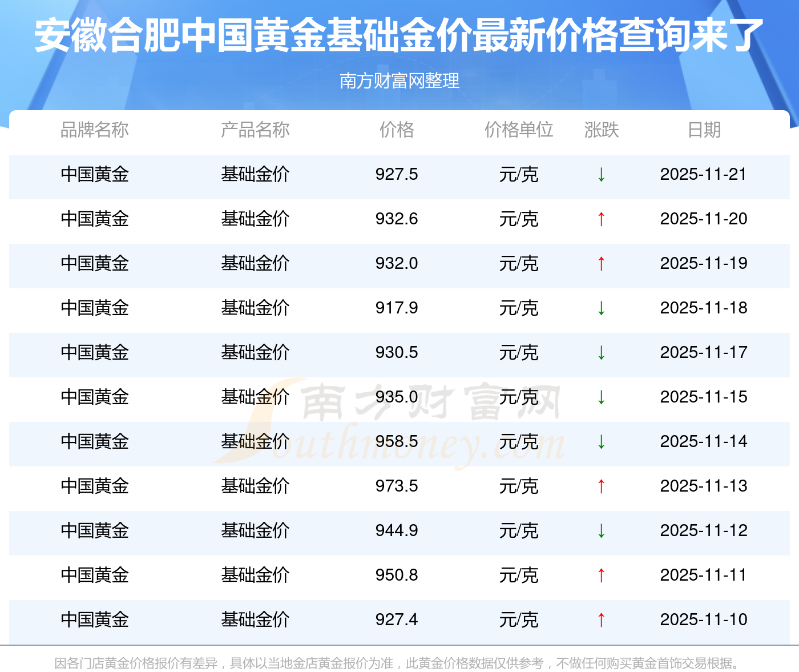The width and height of the screenshot is (799, 672).
Task: Click the date 2025-11-15
Action: [x=704, y=397]
